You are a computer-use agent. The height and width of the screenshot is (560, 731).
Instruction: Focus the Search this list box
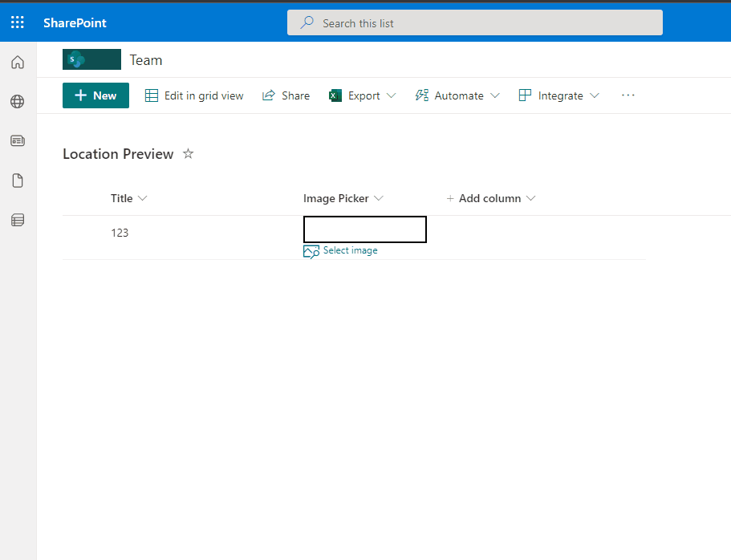tap(474, 22)
